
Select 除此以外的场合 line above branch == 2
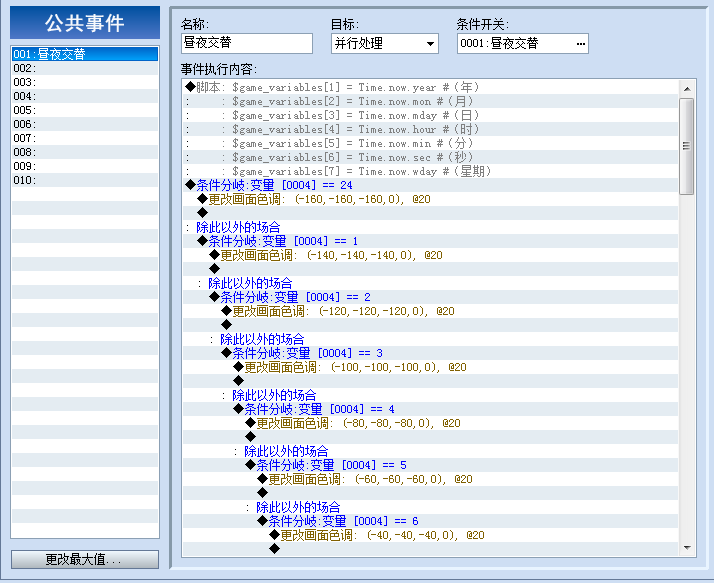click(x=430, y=283)
